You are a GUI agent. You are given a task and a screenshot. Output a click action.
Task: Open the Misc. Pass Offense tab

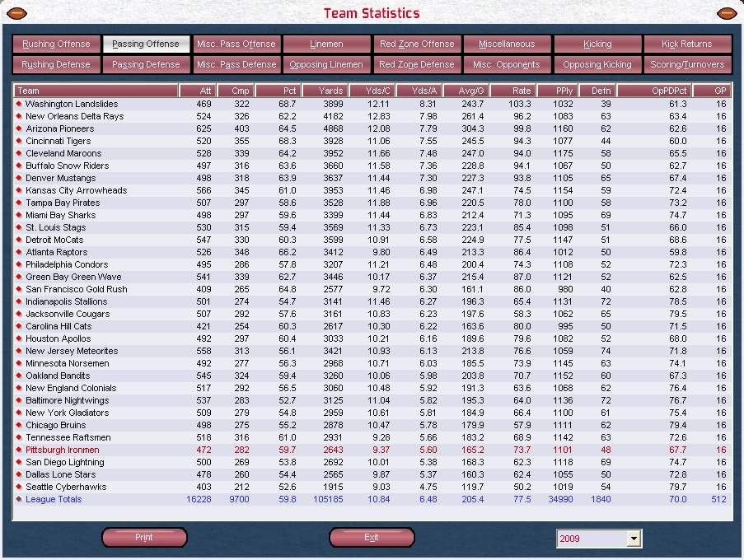[236, 44]
